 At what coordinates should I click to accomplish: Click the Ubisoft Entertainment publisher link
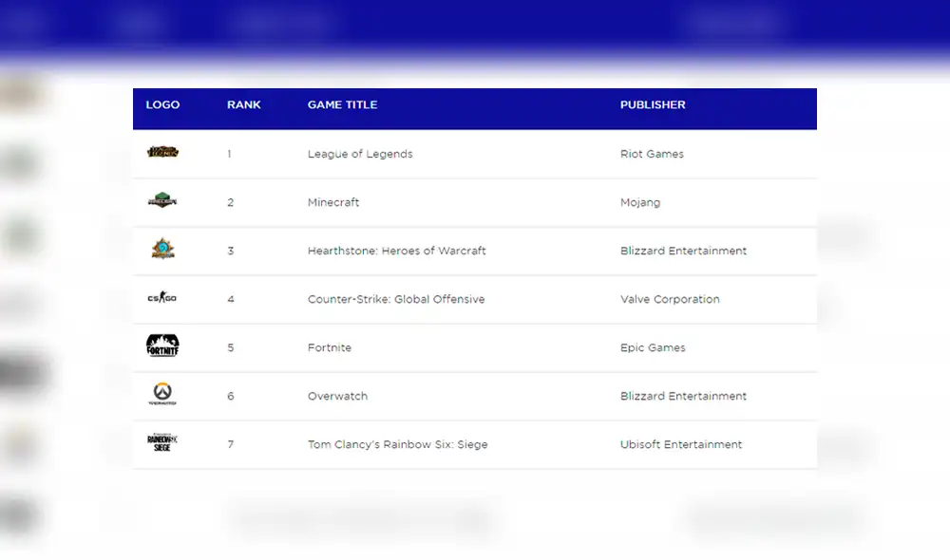(680, 444)
